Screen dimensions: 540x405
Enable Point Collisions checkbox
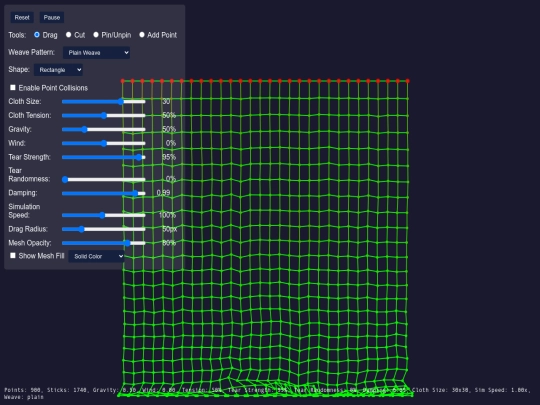13,87
